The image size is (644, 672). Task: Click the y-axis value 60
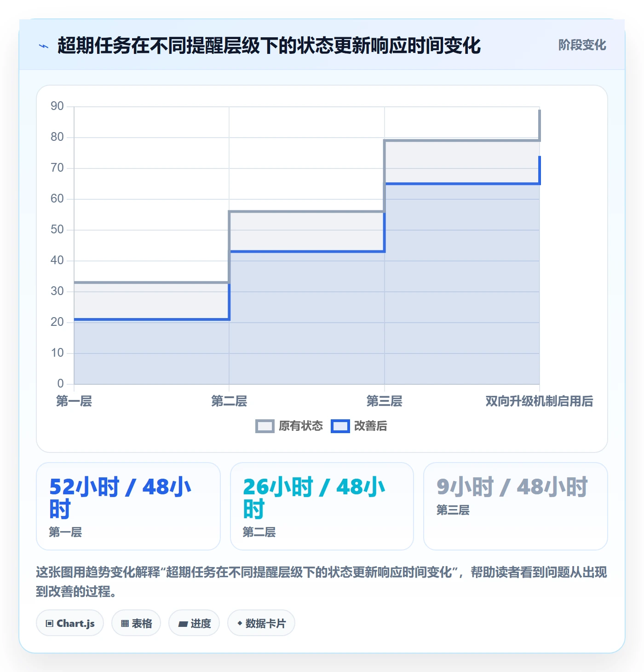pos(57,199)
